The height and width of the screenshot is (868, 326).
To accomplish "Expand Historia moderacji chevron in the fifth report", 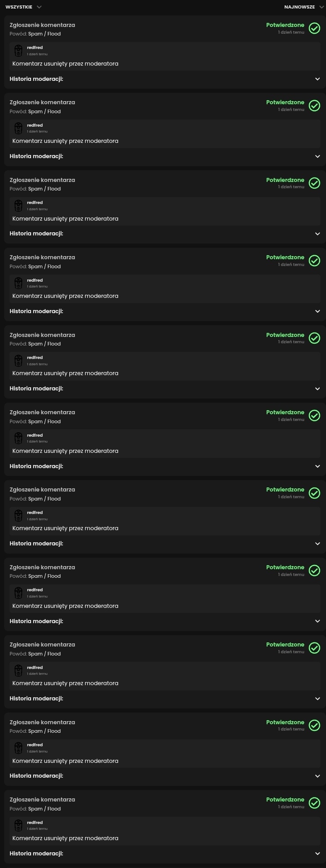I will tap(317, 389).
